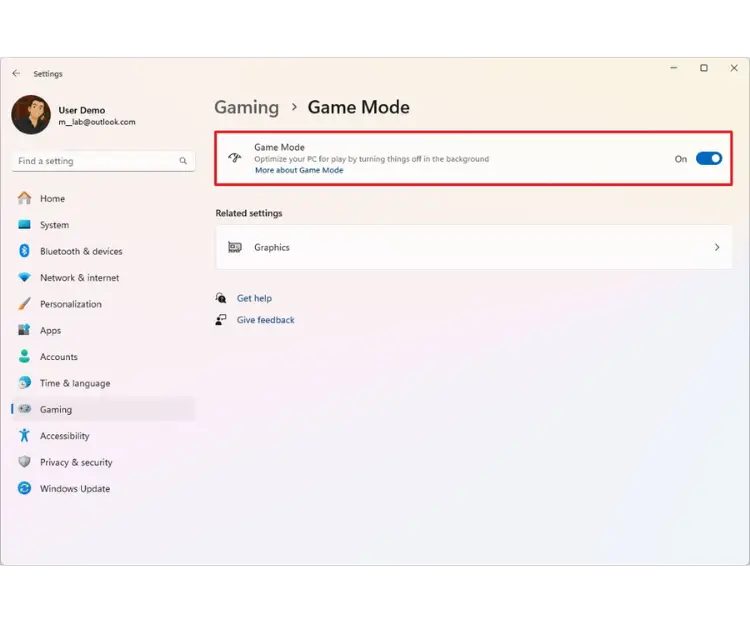
Task: Open Time & language label
Action: click(75, 383)
